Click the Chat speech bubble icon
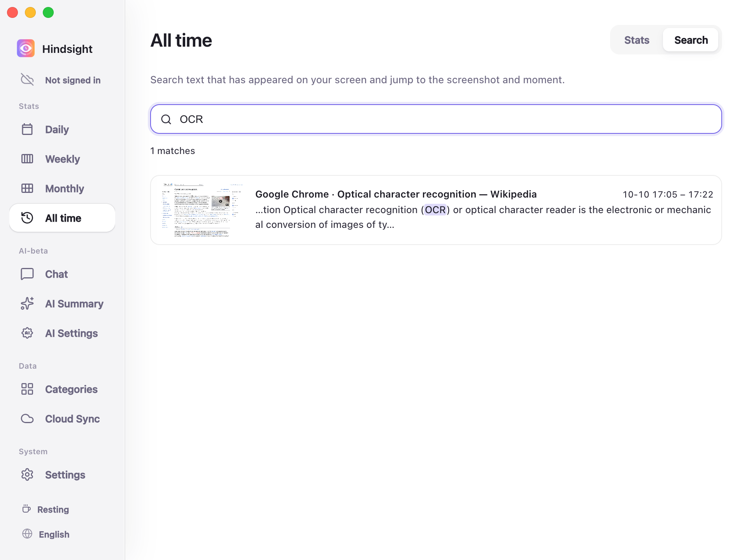Screen dimensions: 747x560 click(x=27, y=274)
